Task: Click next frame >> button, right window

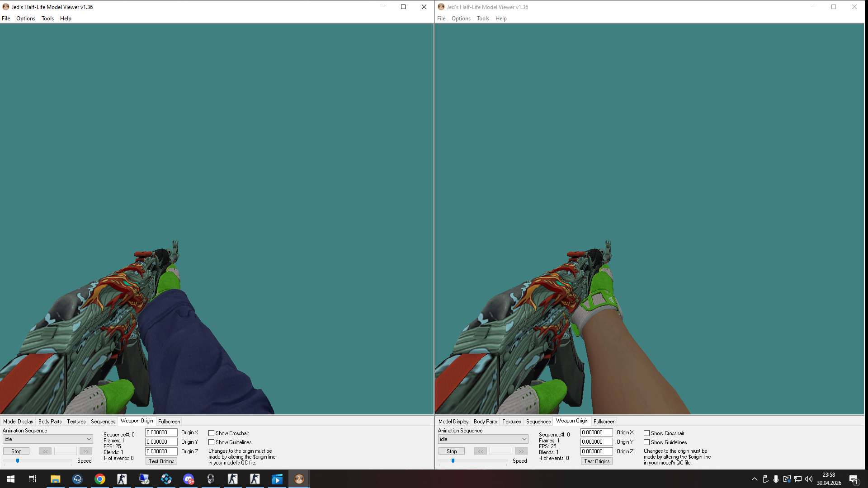Action: [x=521, y=451]
